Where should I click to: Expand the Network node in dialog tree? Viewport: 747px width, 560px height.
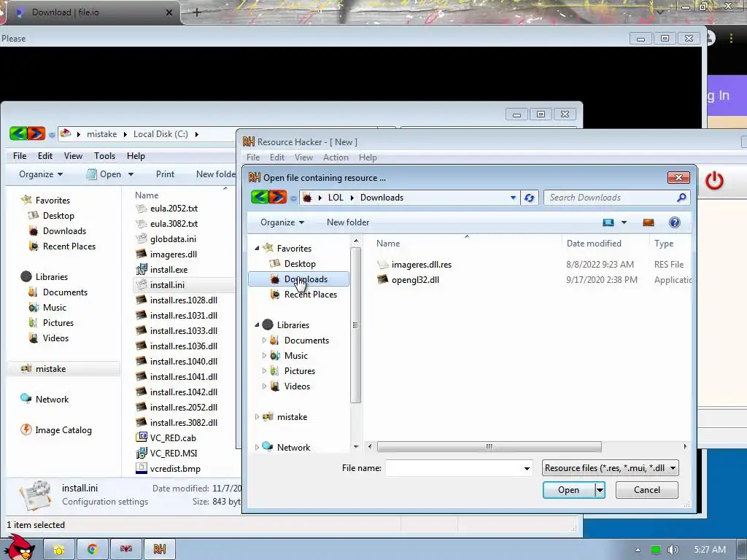coord(257,447)
